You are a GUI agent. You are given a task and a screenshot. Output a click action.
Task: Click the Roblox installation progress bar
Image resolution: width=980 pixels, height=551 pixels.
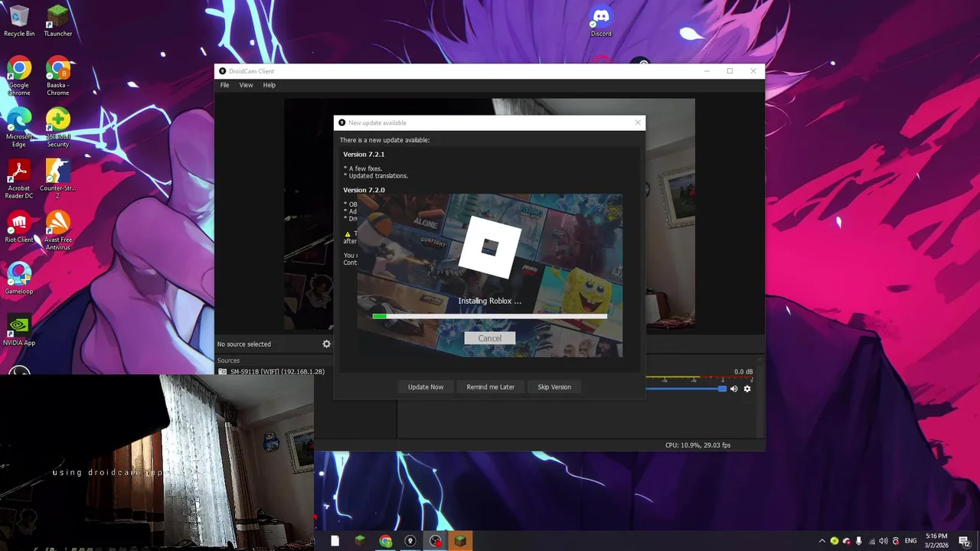pyautogui.click(x=490, y=316)
